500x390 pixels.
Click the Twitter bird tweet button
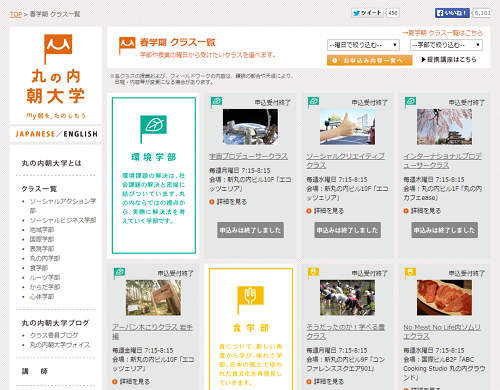[x=367, y=13]
